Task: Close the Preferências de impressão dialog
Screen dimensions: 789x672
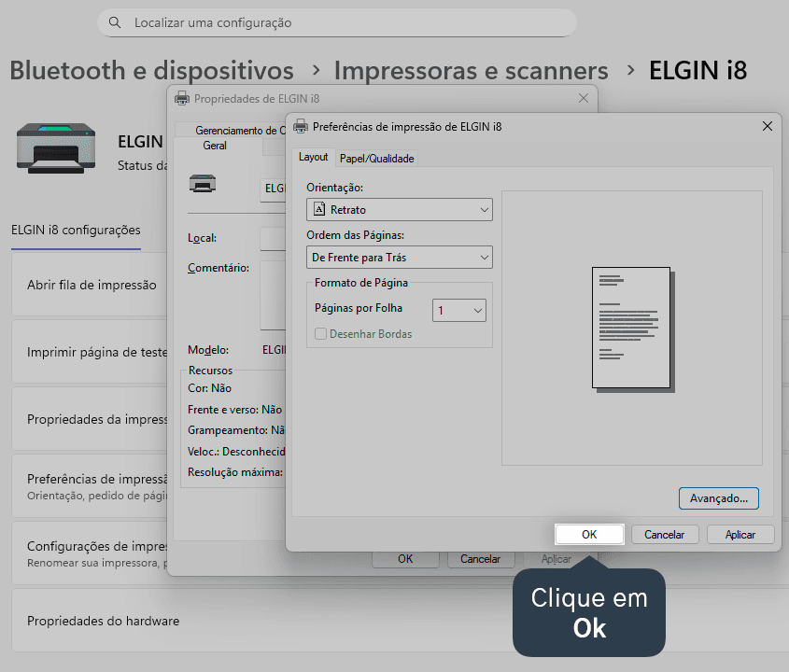Action: pyautogui.click(x=768, y=126)
